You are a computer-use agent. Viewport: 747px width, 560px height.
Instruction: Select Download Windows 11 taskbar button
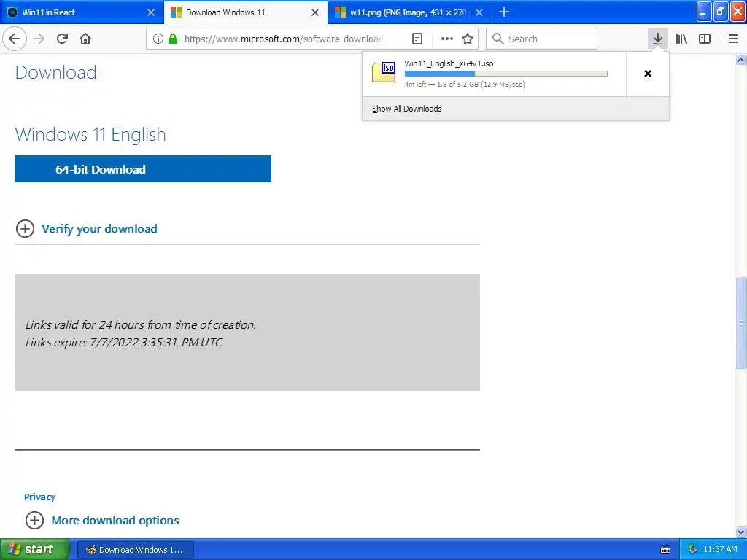[135, 550]
